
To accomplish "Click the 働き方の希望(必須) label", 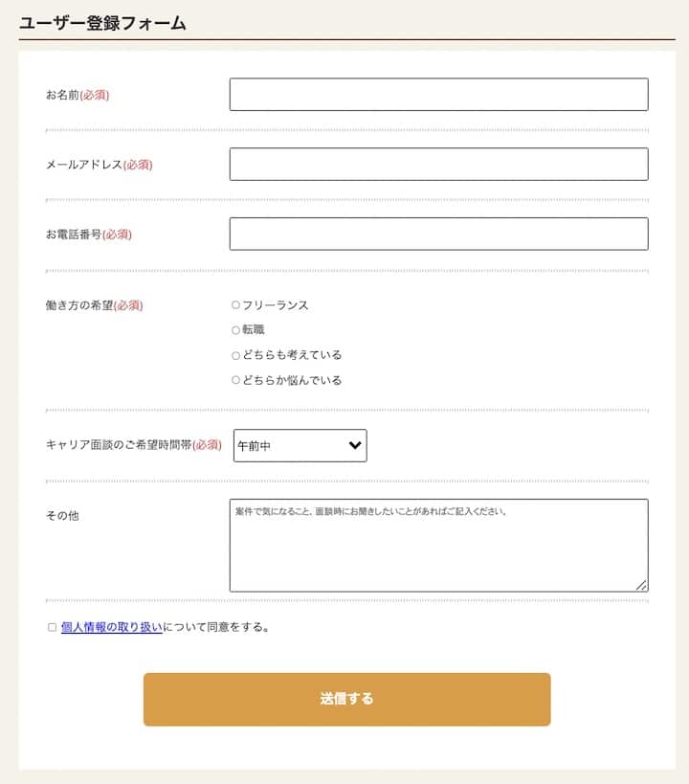I will [94, 305].
